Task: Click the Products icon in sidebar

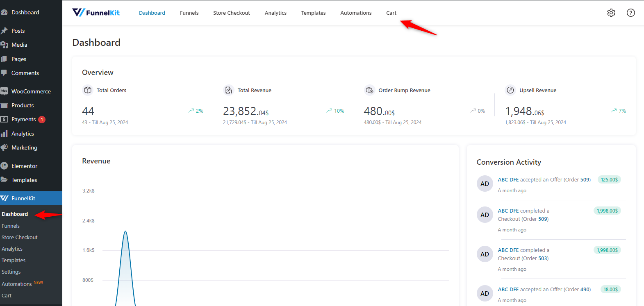Action: tap(4, 105)
